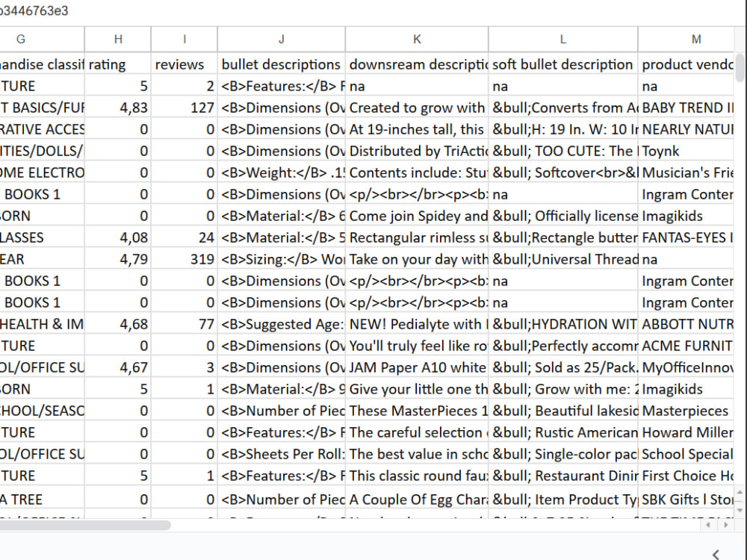Select column K header
The width and height of the screenshot is (747, 560).
click(x=417, y=39)
